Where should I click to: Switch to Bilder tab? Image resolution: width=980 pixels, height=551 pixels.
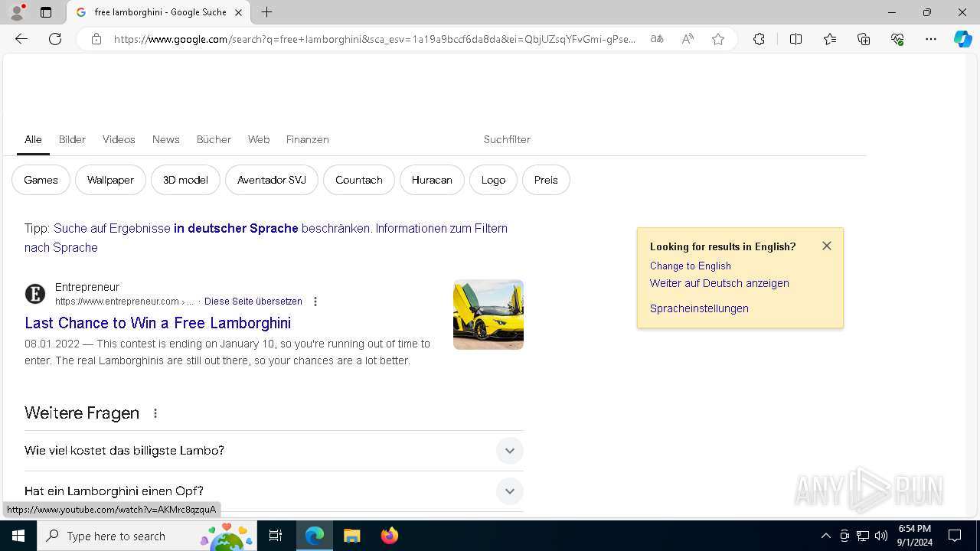72,139
